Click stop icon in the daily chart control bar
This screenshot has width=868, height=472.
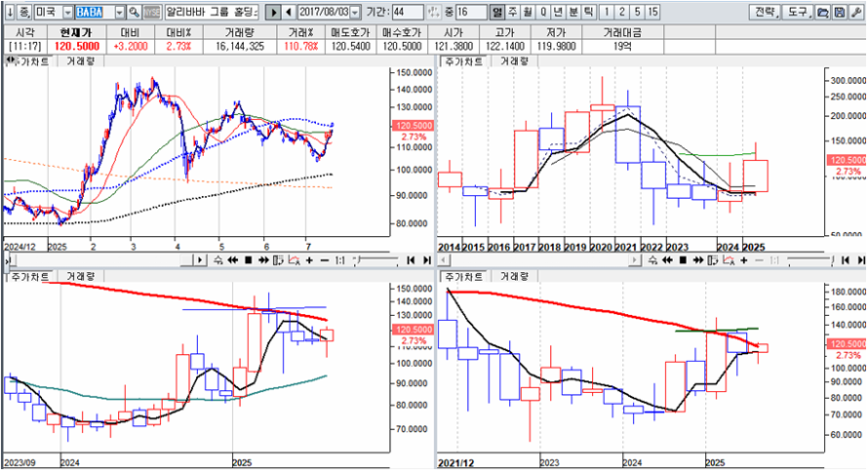pyautogui.click(x=248, y=260)
